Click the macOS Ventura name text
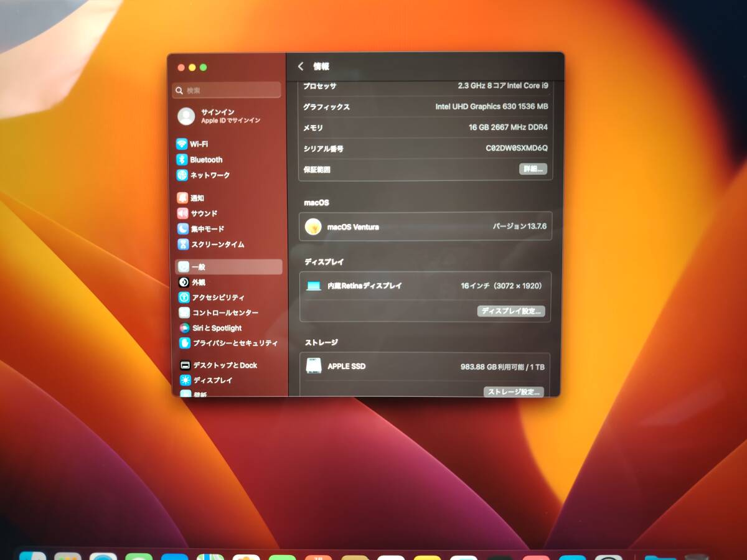 pos(353,227)
